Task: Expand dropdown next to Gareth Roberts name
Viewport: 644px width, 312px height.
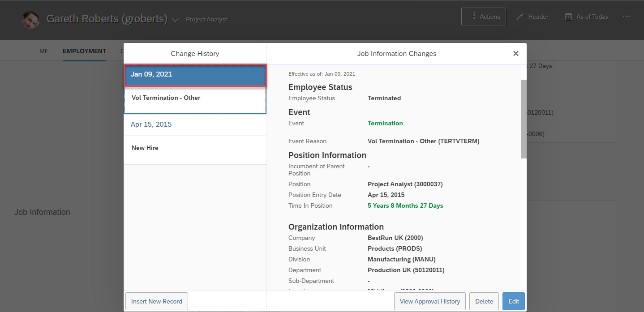Action: pyautogui.click(x=176, y=20)
